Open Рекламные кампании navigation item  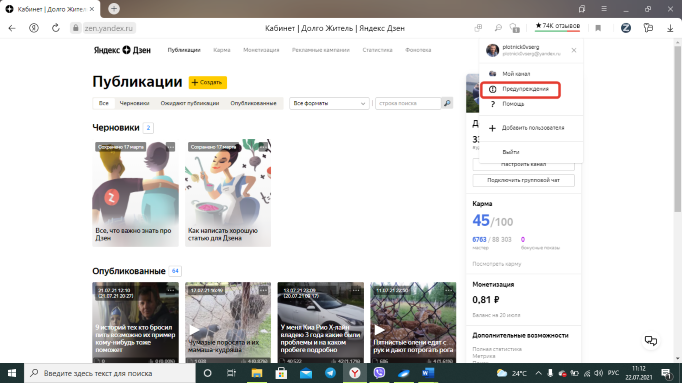point(321,50)
